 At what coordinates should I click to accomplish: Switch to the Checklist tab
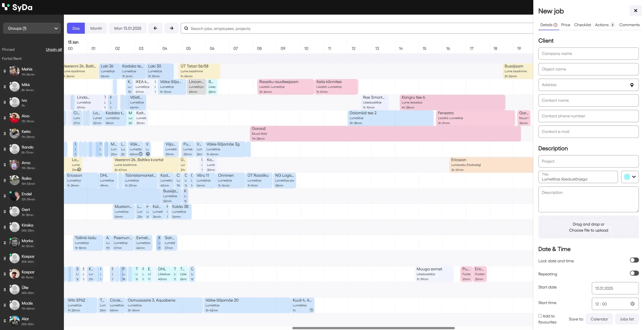[x=582, y=25]
